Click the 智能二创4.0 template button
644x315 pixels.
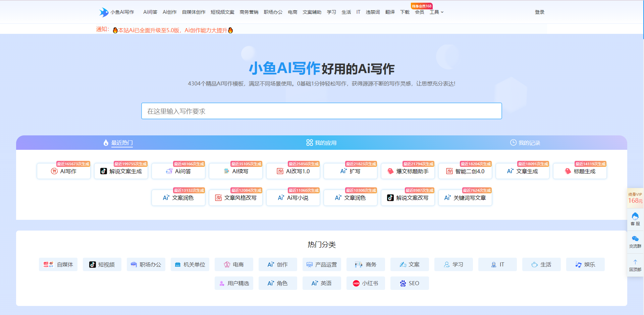coord(465,171)
